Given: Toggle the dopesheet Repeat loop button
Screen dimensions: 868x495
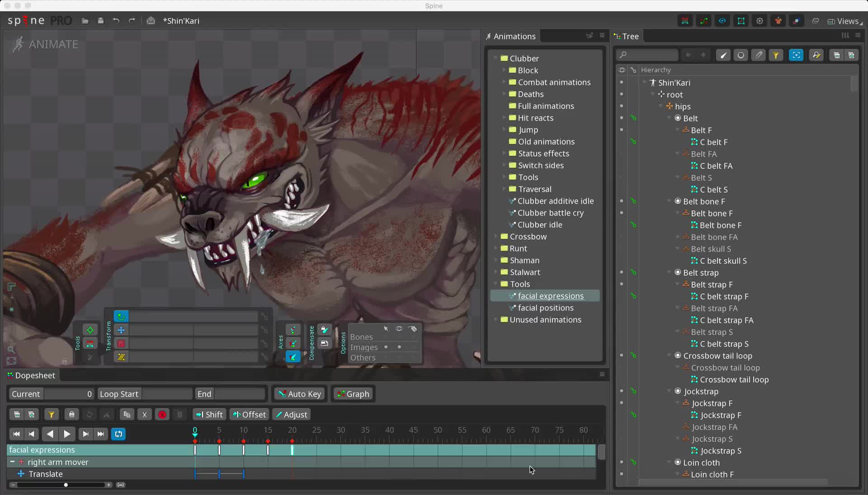Looking at the screenshot, I should coord(118,434).
